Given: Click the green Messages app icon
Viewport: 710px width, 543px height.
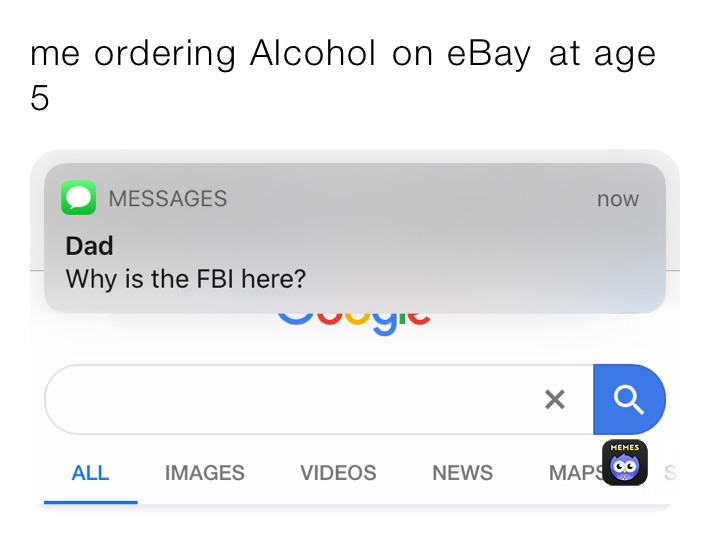Looking at the screenshot, I should [78, 198].
